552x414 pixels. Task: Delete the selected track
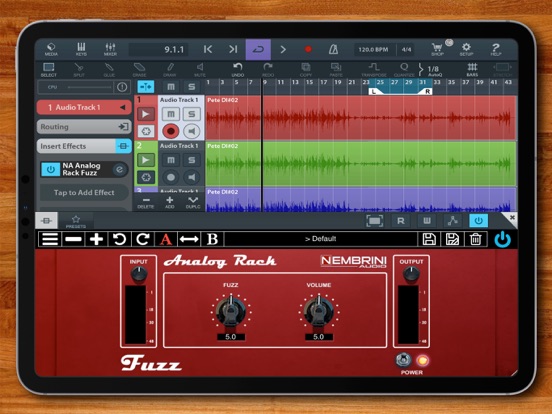tap(146, 202)
